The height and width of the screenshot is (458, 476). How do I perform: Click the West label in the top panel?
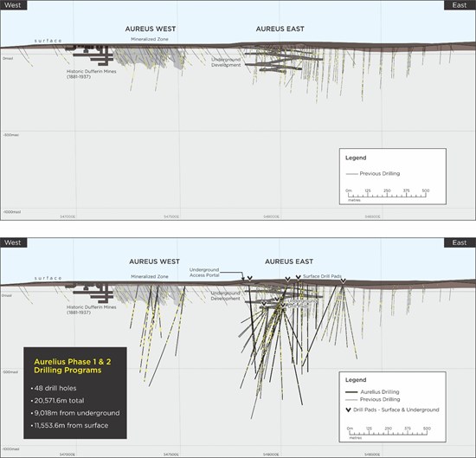pyautogui.click(x=13, y=5)
